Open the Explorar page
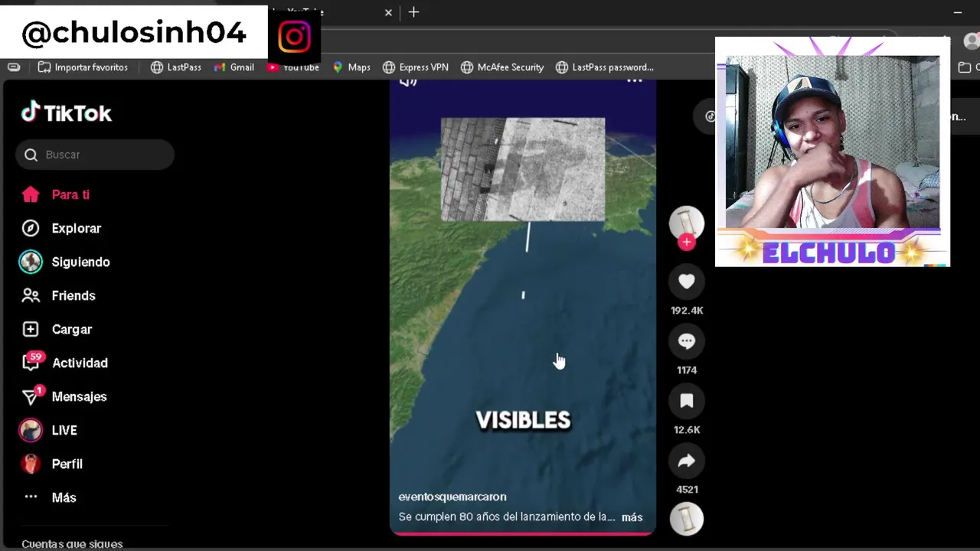Image resolution: width=980 pixels, height=551 pixels. coord(77,228)
